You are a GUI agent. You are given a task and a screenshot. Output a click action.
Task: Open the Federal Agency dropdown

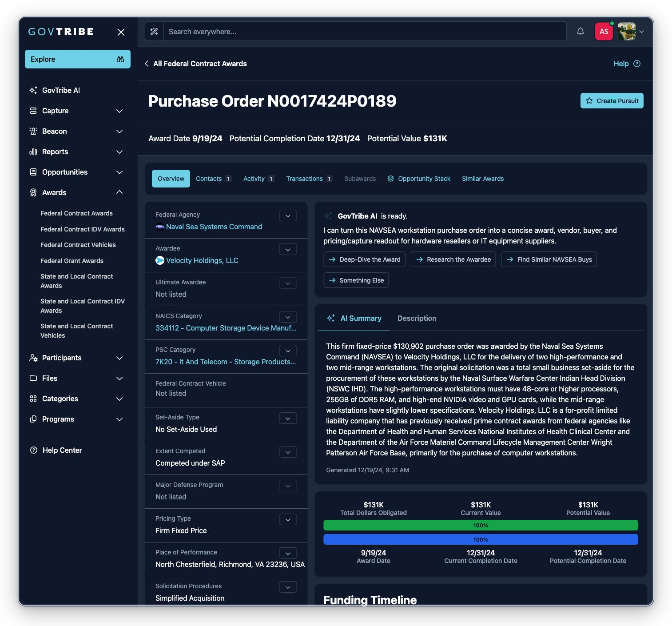288,215
